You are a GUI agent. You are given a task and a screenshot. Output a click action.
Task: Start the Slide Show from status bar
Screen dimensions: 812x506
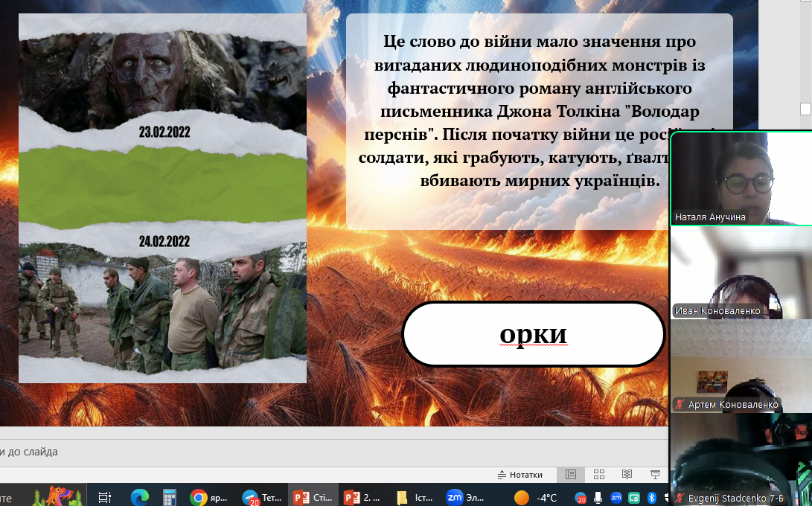pos(654,475)
